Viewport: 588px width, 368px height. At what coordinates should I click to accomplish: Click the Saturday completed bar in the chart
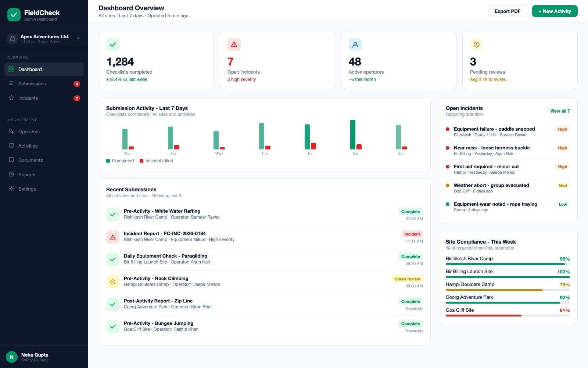(353, 135)
